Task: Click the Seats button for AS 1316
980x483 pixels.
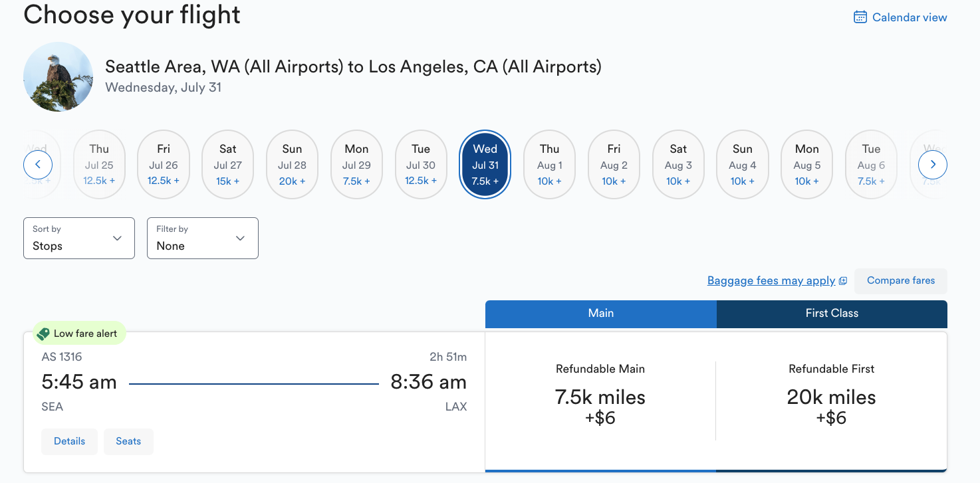Action: pos(128,441)
